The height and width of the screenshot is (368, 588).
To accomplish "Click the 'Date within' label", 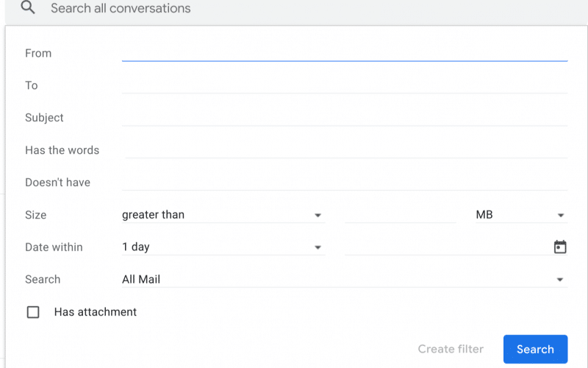I will pos(54,247).
